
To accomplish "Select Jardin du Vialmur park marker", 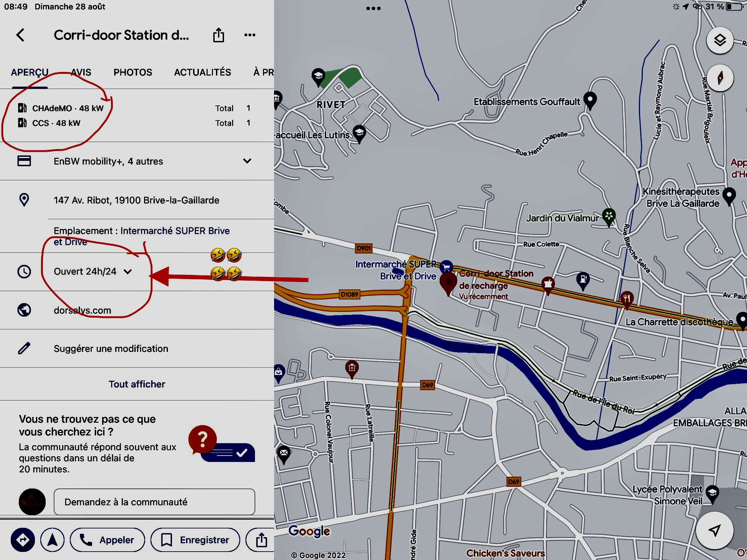I will (609, 216).
